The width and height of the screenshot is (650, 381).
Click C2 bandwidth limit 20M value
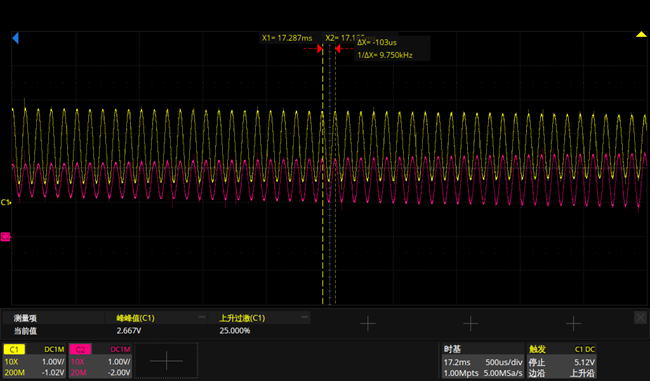[x=78, y=373]
